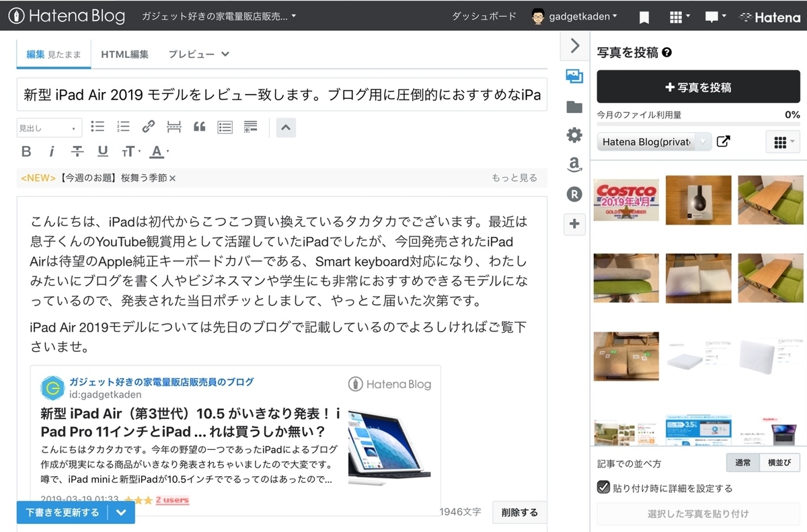
Task: Enable 貼り付け時に詳細を設定する checkbox
Action: (x=603, y=488)
